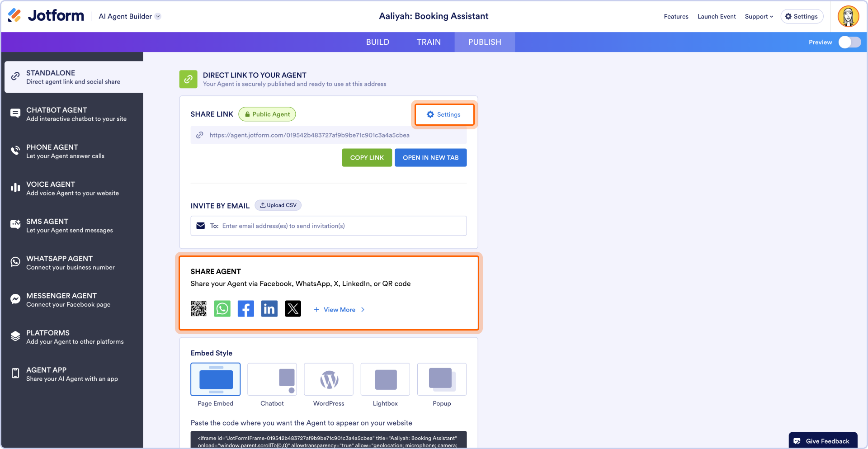Viewport: 868px width, 449px height.
Task: Share agent on LinkedIn icon
Action: click(269, 309)
